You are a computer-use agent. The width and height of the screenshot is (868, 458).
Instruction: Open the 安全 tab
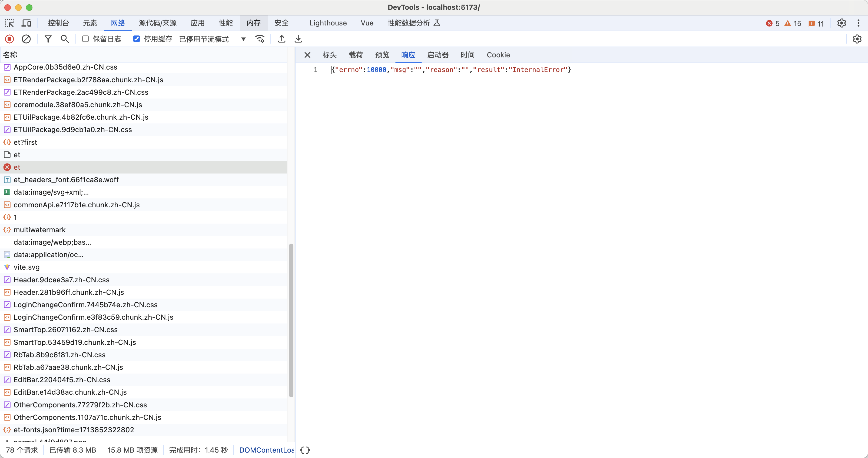pyautogui.click(x=281, y=23)
